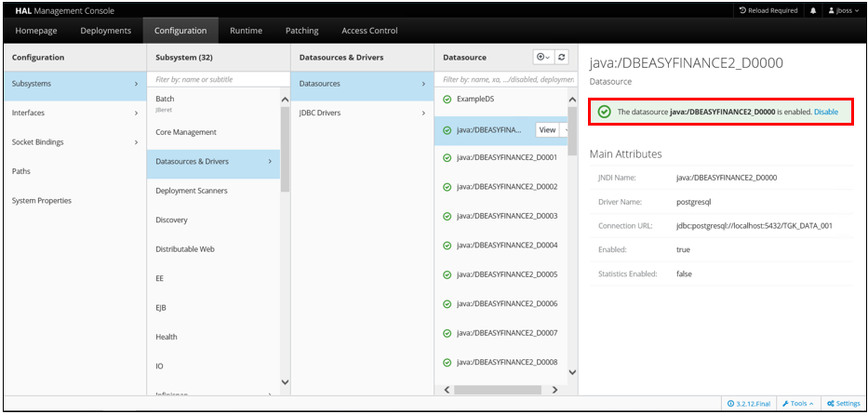
Task: Click the enabled check icon in the alert banner
Action: click(x=605, y=112)
